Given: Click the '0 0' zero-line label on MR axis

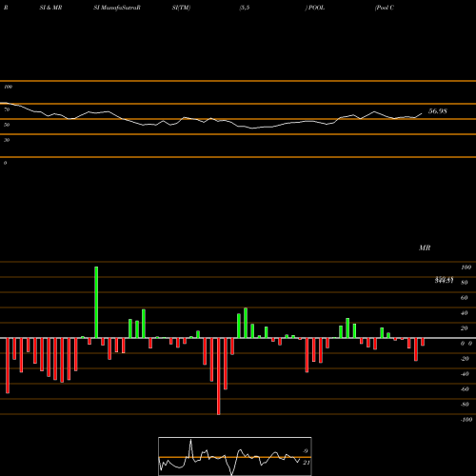Looking at the screenshot, I should point(466,344).
